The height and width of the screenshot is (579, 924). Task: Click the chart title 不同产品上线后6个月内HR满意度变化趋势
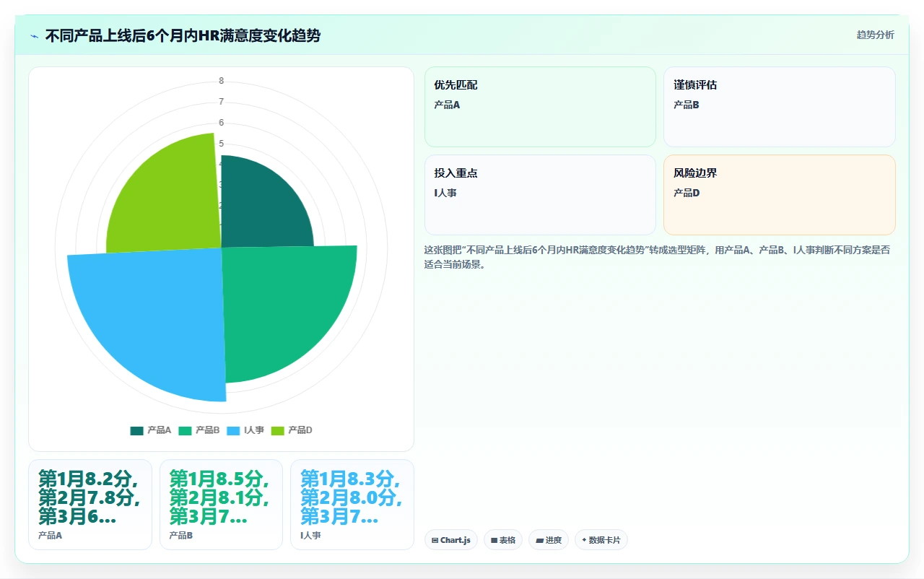[183, 36]
